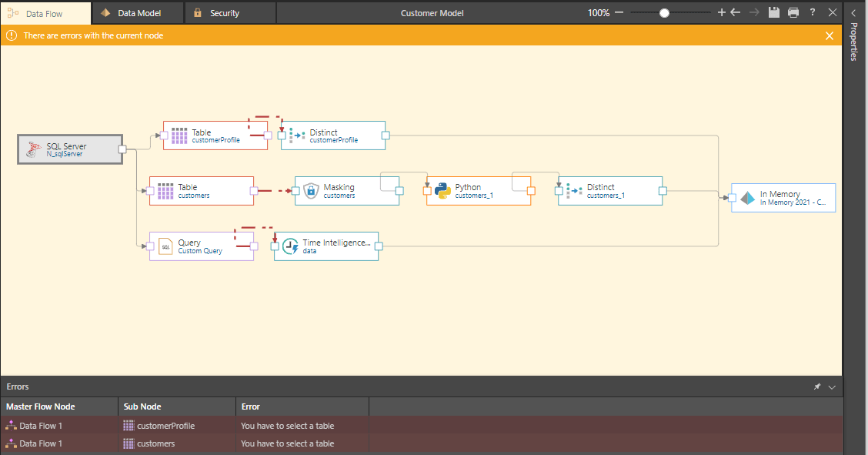Image resolution: width=868 pixels, height=455 pixels.
Task: Adjust the zoom slider handle
Action: pos(664,13)
